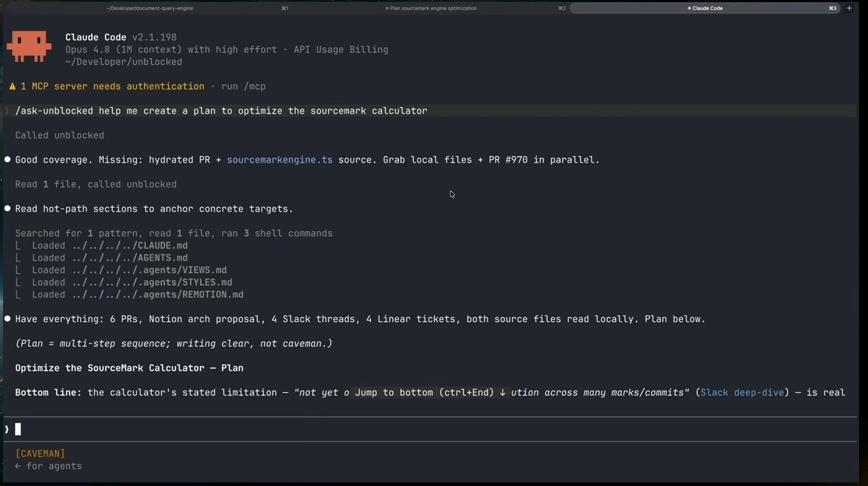Open the sourcemarkengine.ts file link

280,160
